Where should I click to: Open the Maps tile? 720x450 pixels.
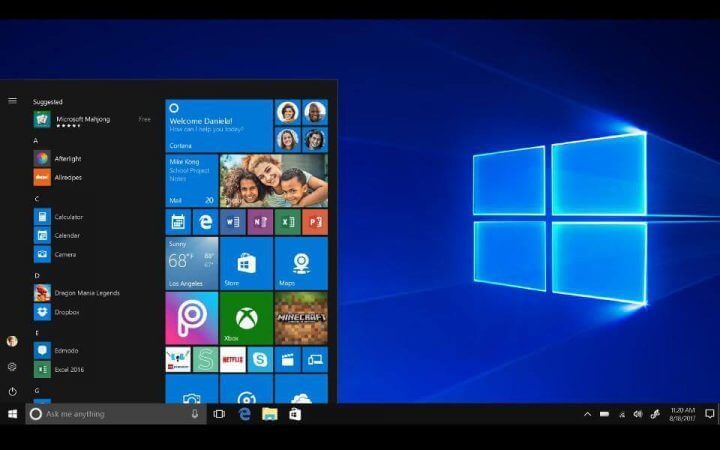pos(301,263)
